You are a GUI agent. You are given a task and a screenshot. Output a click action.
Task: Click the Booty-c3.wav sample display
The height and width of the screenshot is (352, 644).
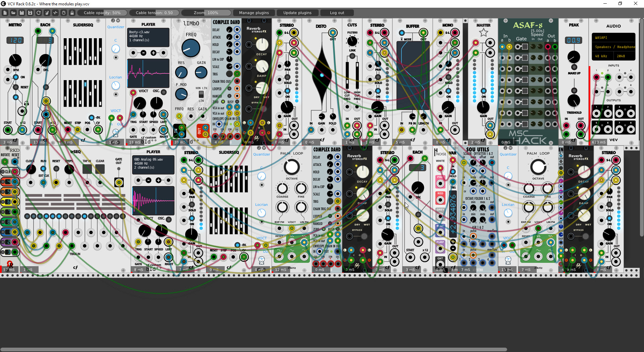click(148, 73)
